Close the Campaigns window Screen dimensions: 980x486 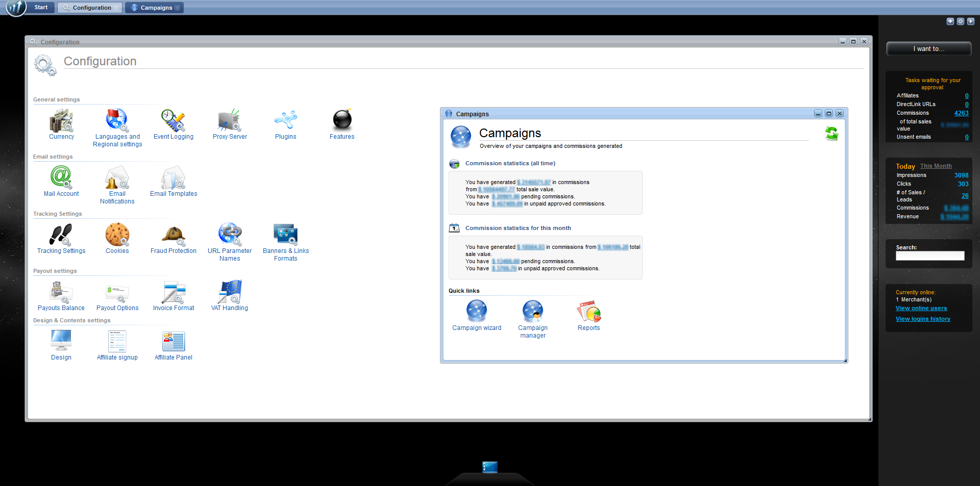[x=839, y=114]
